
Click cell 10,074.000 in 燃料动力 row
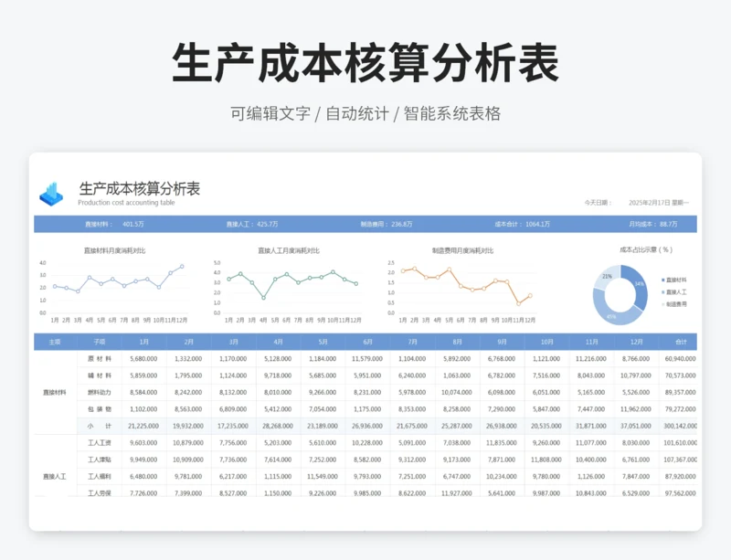457,392
